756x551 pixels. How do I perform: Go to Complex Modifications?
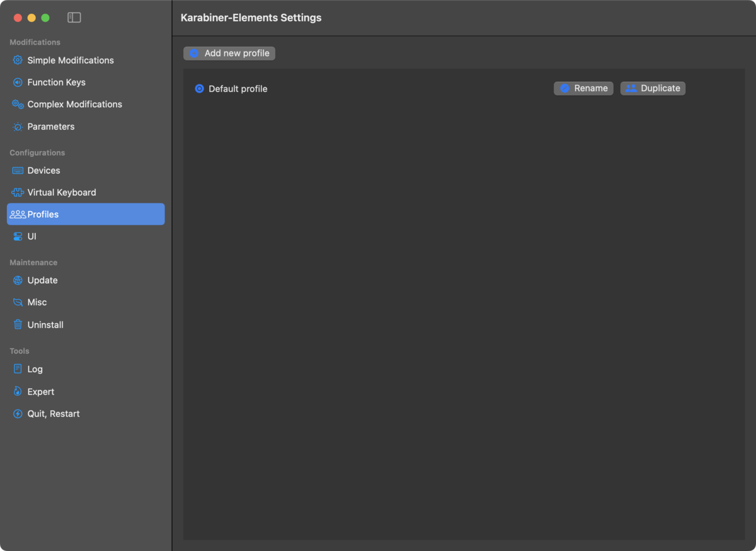click(86, 105)
